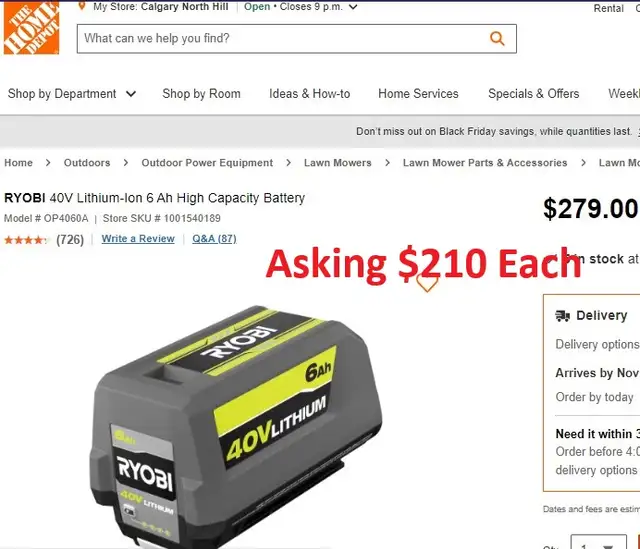Click the RYOBI battery product image
Screen dimensions: 640x549
tap(236, 427)
